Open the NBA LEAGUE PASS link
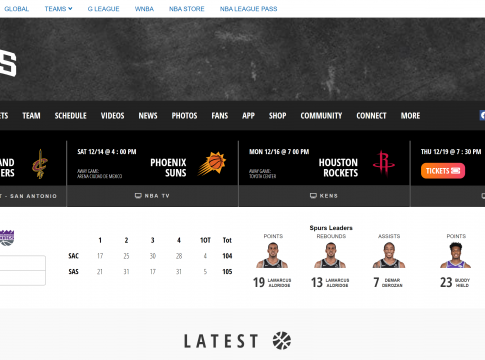This screenshot has width=485, height=360. tap(248, 9)
